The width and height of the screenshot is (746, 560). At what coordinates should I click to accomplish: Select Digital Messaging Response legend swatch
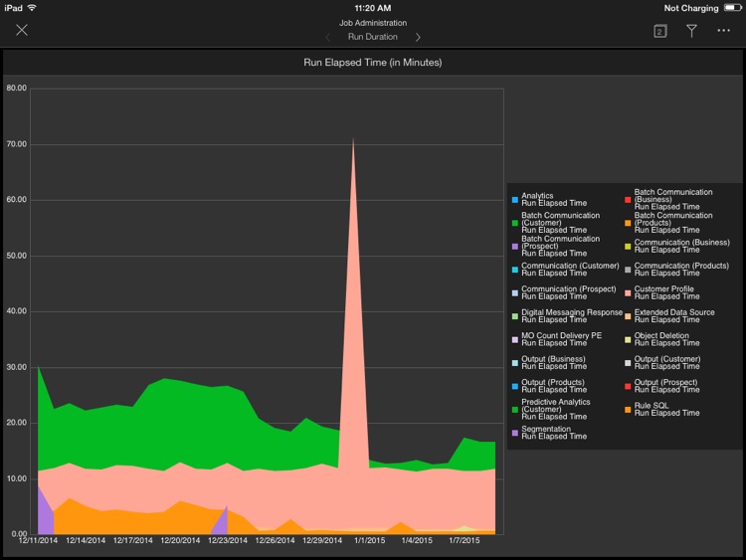pyautogui.click(x=515, y=316)
